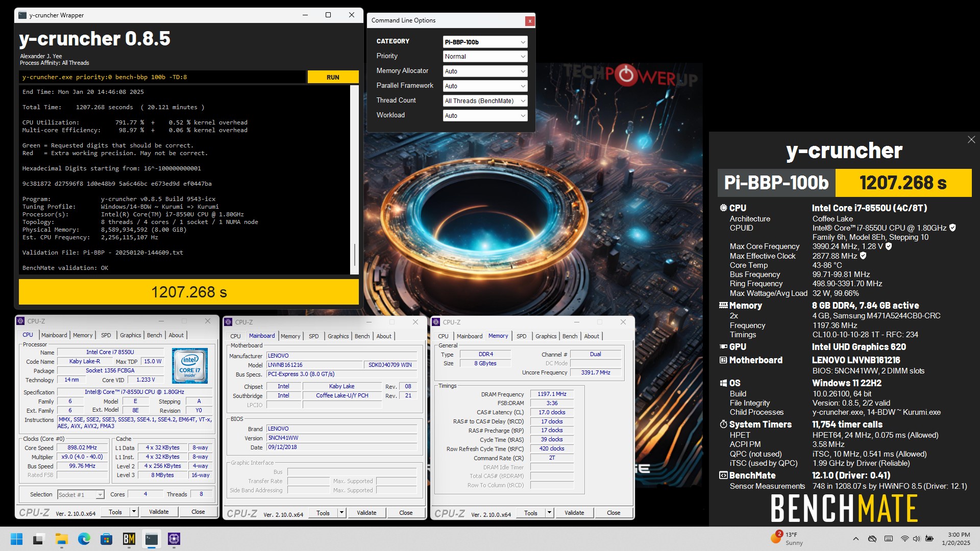Click Close button in first CPU-Z window
This screenshot has width=980, height=551.
[198, 512]
